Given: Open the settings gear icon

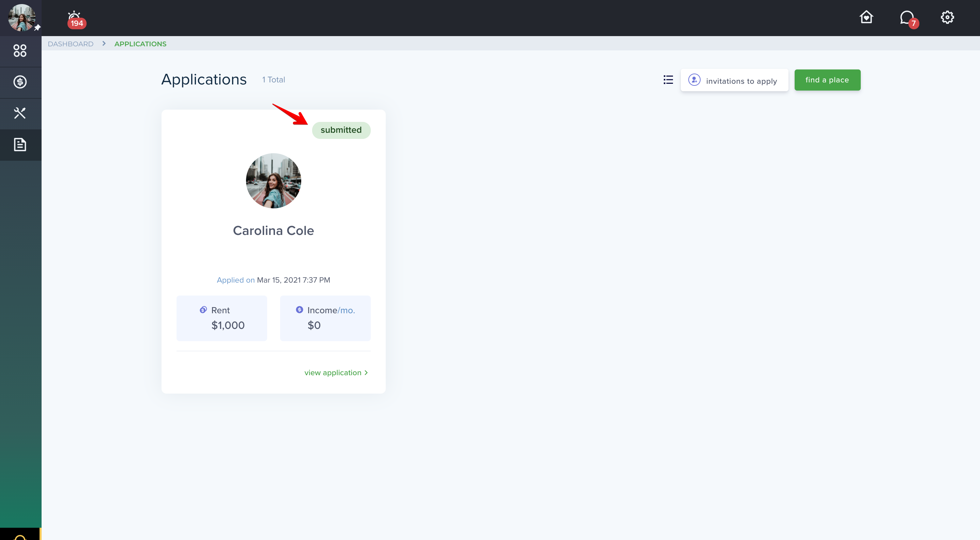Looking at the screenshot, I should click(x=947, y=17).
